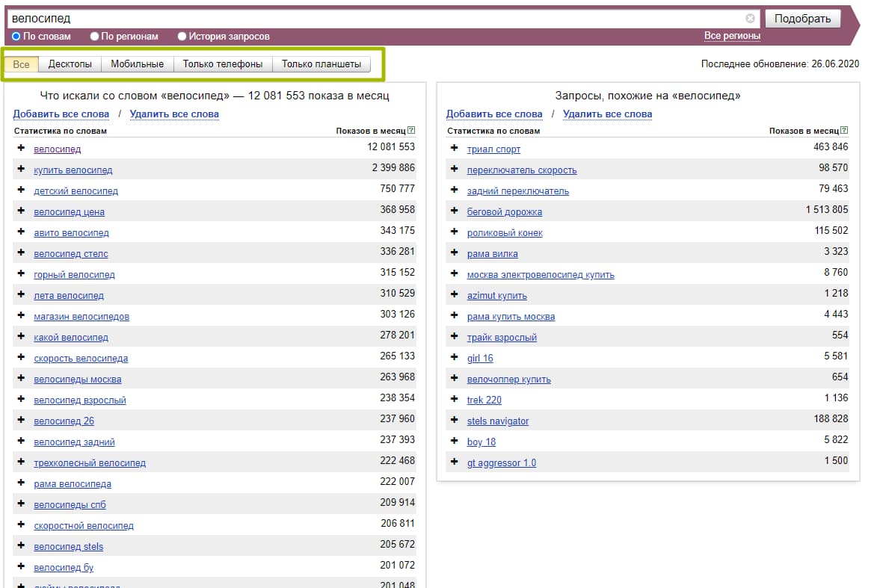Select the 'По регионам' radio button
Image resolution: width=880 pixels, height=588 pixels.
coord(94,36)
